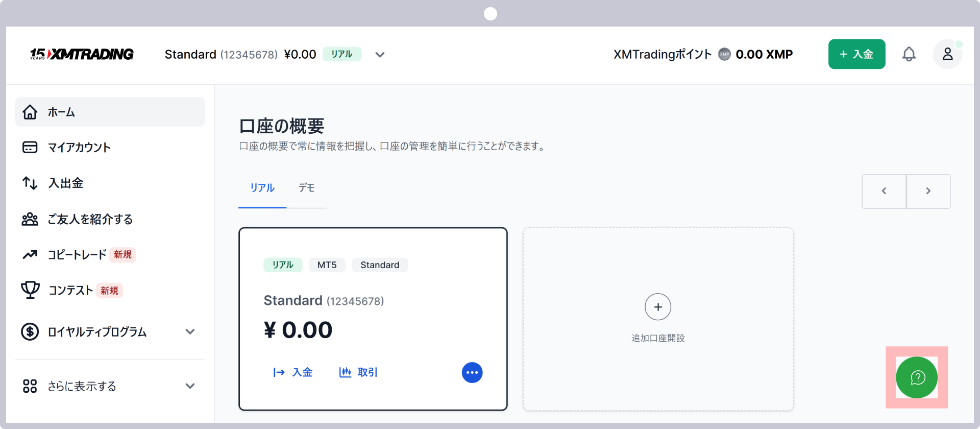Click Standard (12345678) title in account card

click(x=324, y=301)
